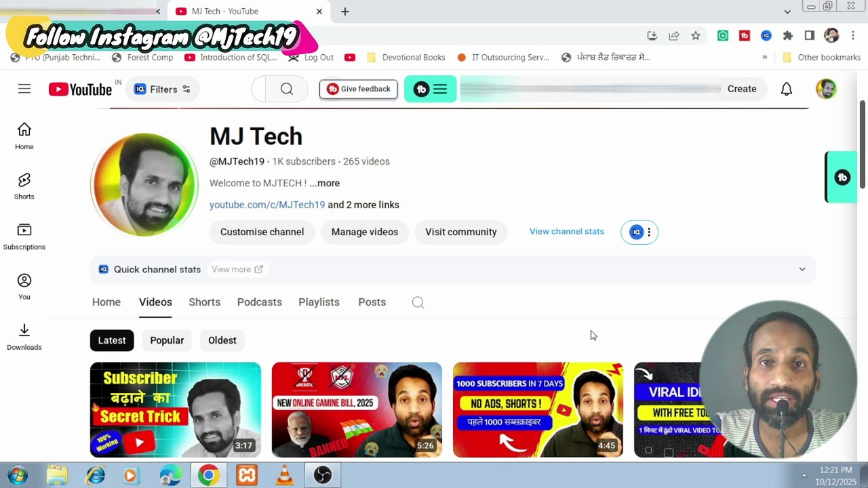The width and height of the screenshot is (868, 488).
Task: Toggle the Chrome side panel icon
Action: [x=810, y=36]
